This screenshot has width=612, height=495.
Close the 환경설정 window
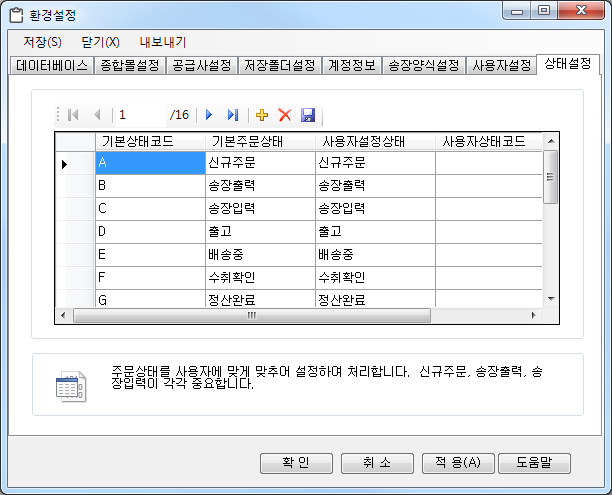[x=581, y=11]
